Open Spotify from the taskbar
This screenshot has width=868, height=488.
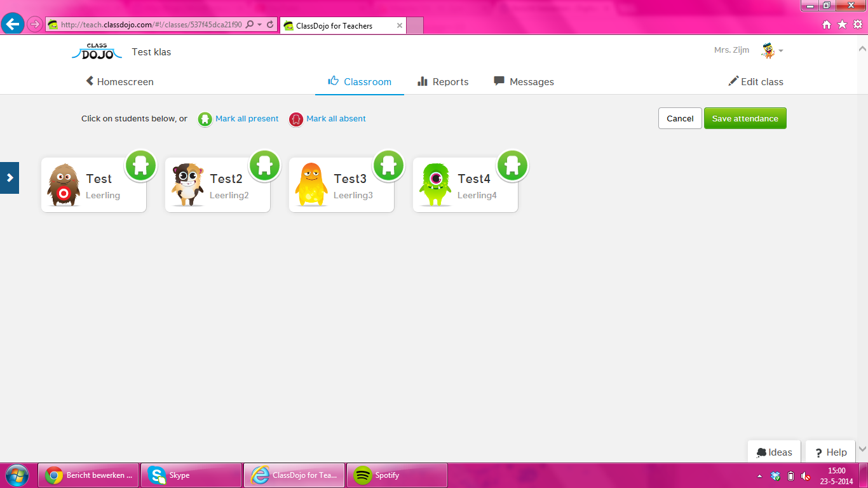[397, 475]
